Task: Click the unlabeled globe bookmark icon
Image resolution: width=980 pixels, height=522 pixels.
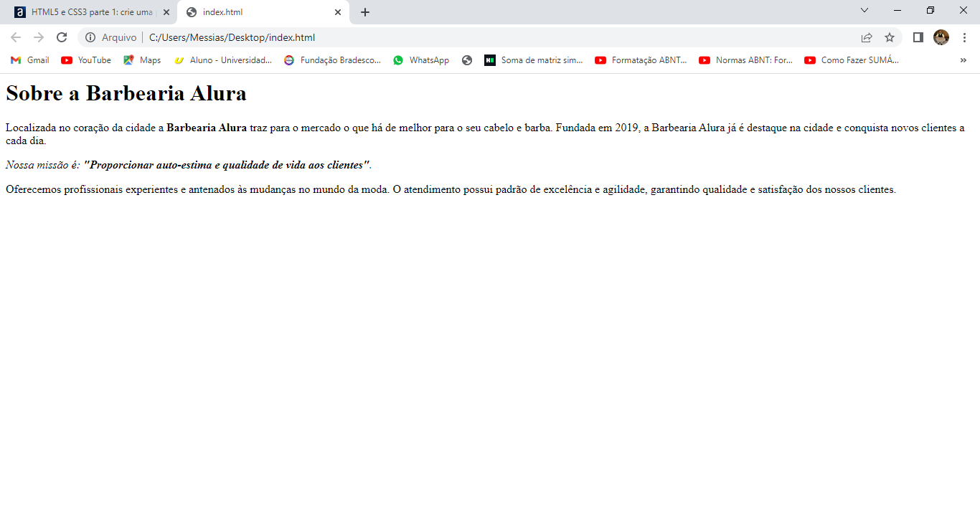Action: coord(467,60)
